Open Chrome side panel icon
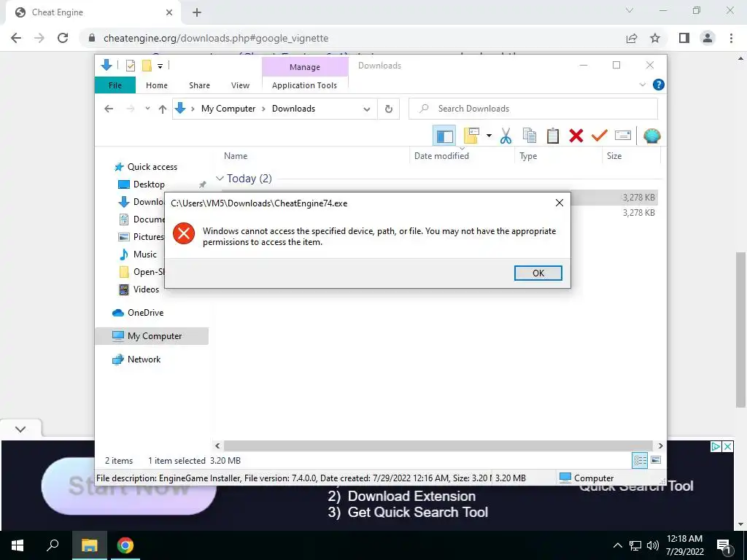 (684, 38)
